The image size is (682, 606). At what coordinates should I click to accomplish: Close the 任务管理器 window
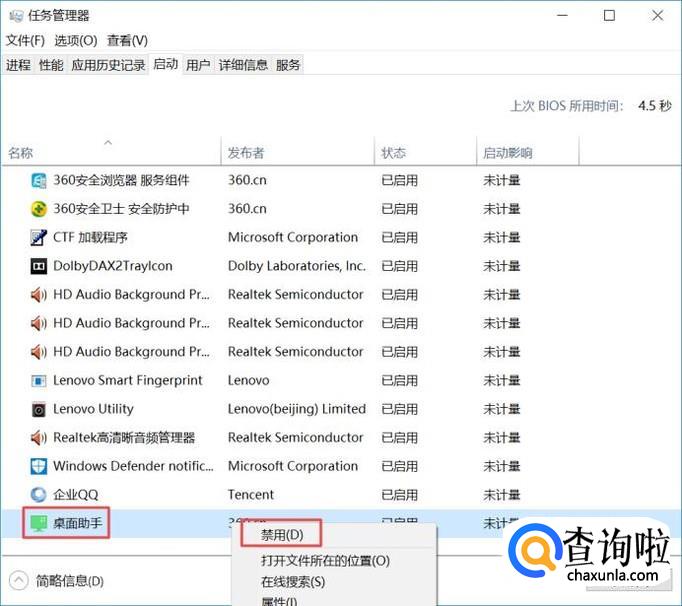[x=657, y=16]
